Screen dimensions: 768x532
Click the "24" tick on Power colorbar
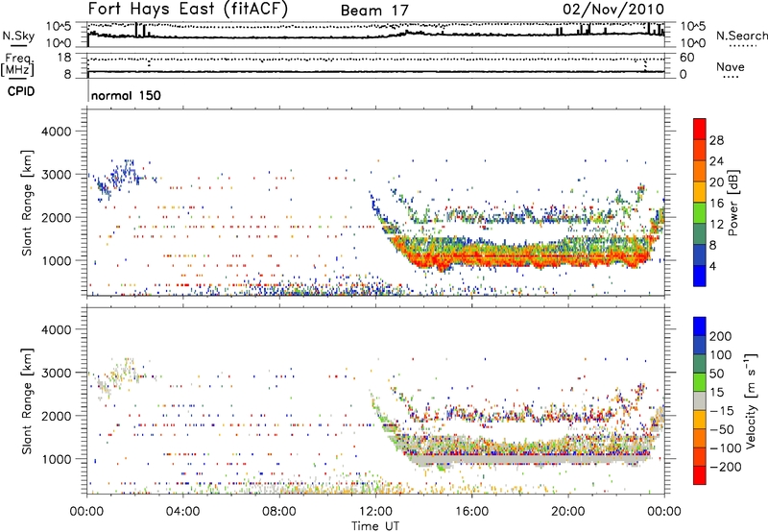[x=716, y=161]
